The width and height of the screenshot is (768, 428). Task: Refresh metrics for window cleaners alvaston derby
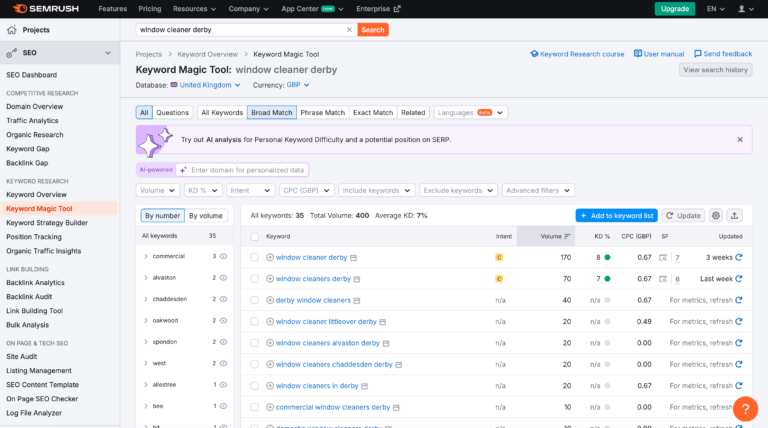coord(739,343)
